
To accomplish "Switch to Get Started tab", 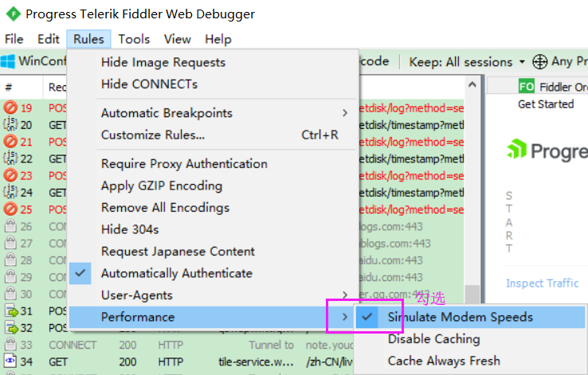I will pos(546,104).
